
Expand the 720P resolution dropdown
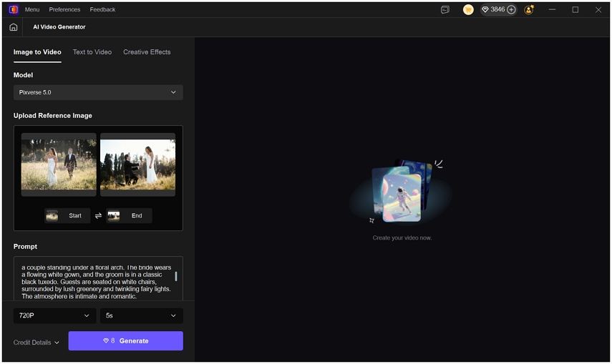point(54,315)
